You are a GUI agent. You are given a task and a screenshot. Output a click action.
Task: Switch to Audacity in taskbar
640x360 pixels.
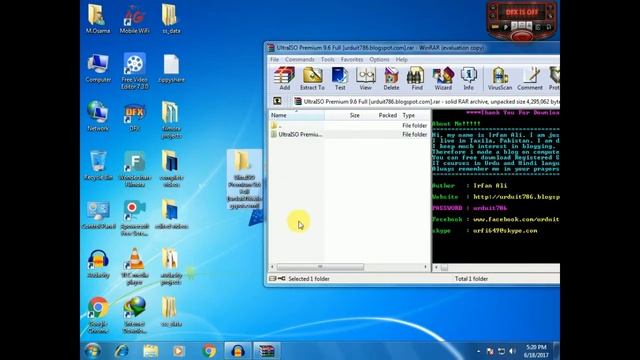238,351
